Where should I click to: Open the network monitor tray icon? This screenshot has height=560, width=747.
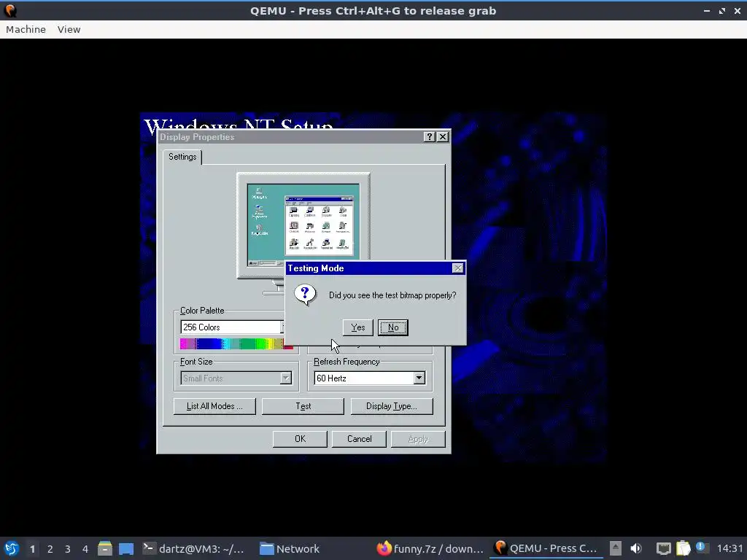click(x=663, y=548)
